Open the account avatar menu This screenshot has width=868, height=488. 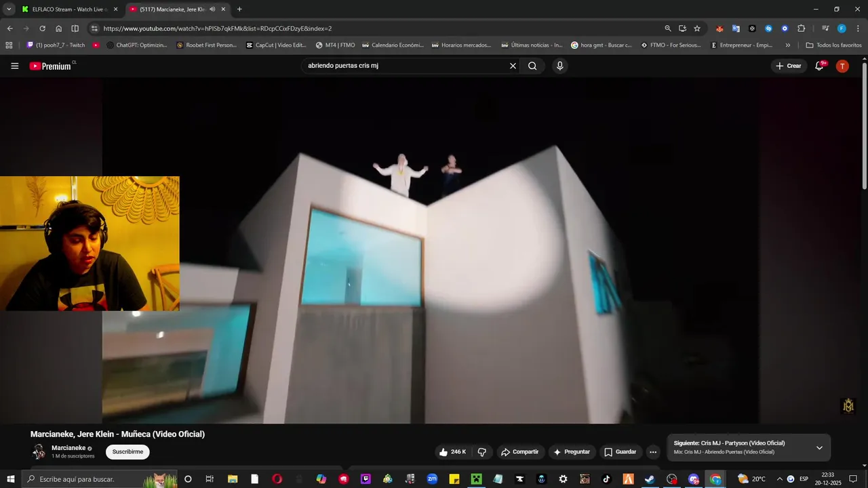pos(842,66)
